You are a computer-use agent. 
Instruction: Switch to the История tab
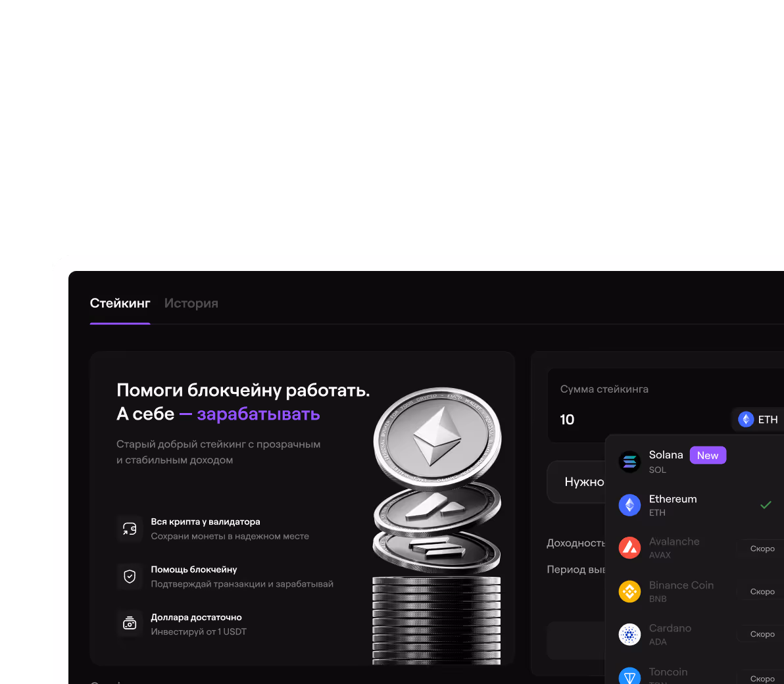[x=191, y=303]
